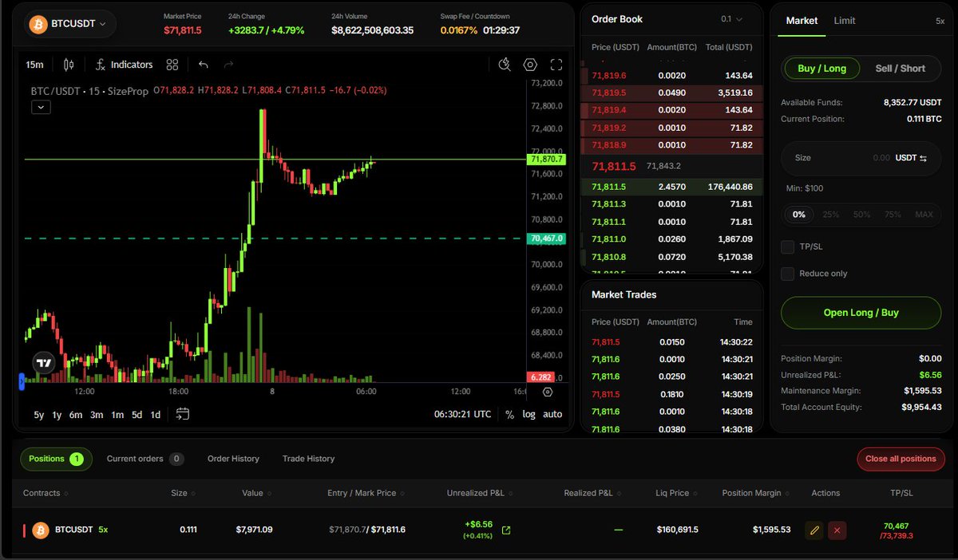This screenshot has height=560, width=958.
Task: Sort by Value column icon
Action: point(270,493)
